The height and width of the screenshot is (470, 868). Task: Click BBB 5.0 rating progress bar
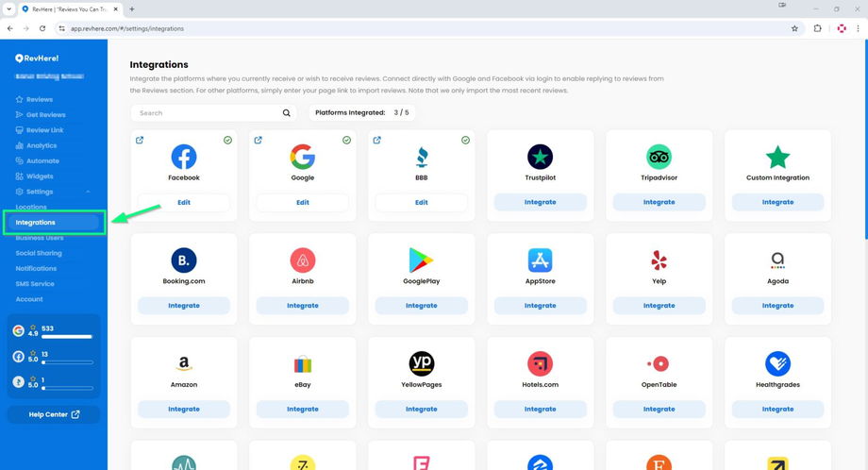(x=67, y=388)
